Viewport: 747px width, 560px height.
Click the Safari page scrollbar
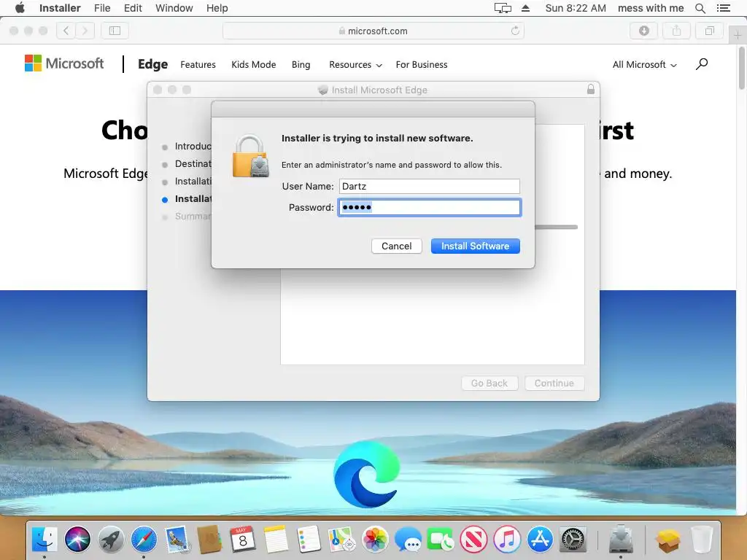742,68
